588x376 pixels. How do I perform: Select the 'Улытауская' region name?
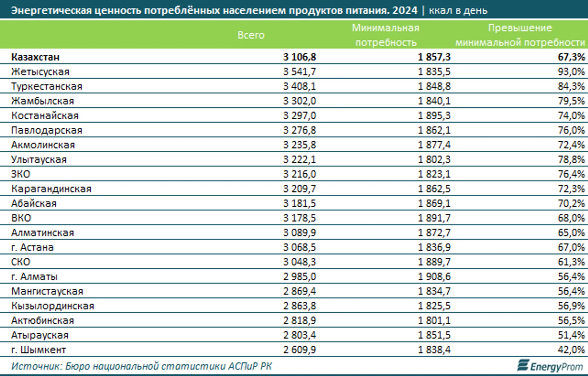coord(39,160)
